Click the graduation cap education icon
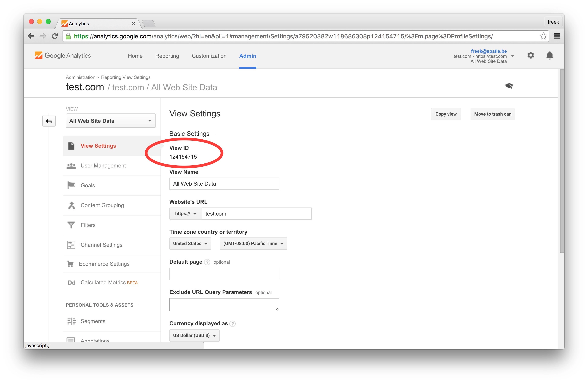 tap(509, 86)
